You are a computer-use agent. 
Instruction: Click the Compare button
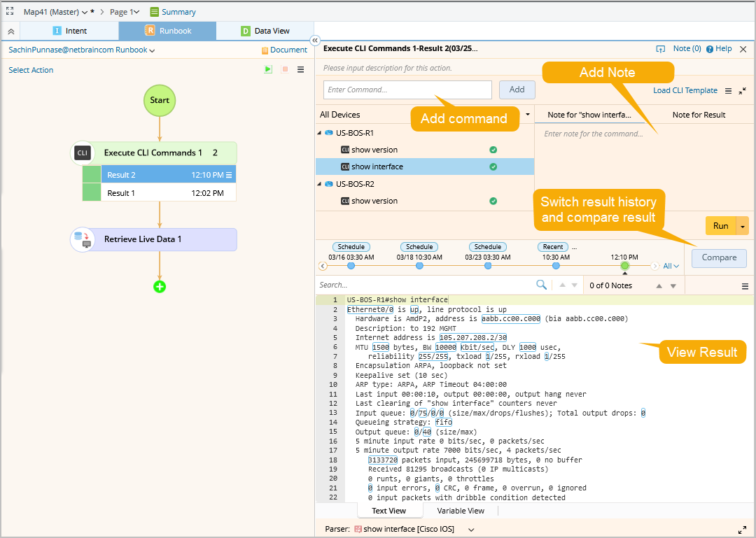(x=719, y=257)
